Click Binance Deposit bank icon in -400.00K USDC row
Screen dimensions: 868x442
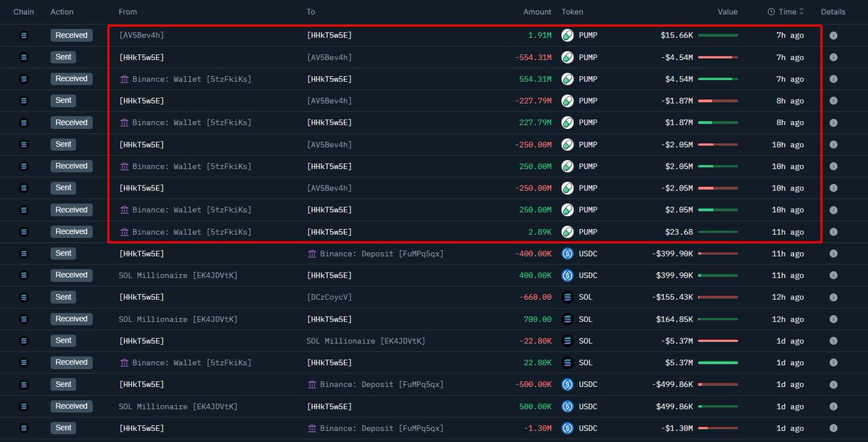[312, 254]
